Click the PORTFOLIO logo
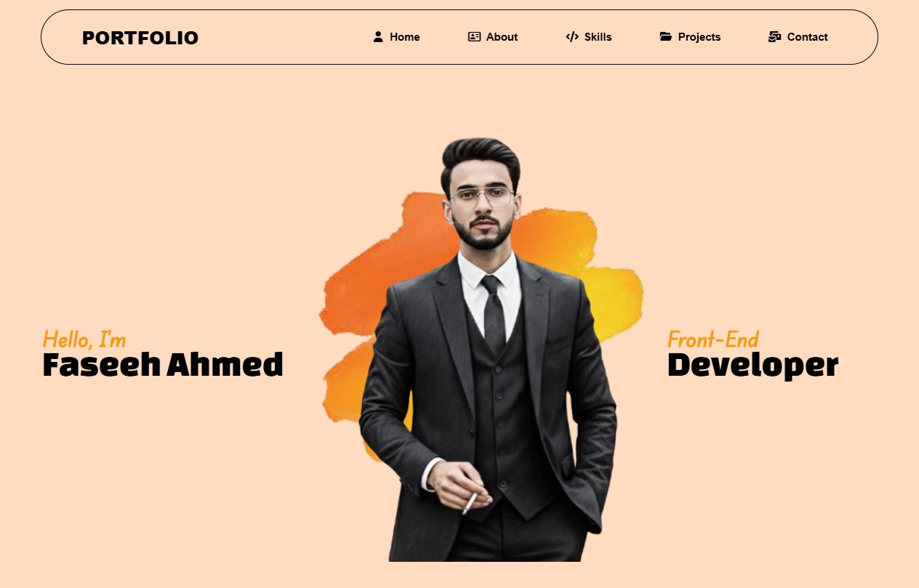The width and height of the screenshot is (919, 588). coord(140,38)
